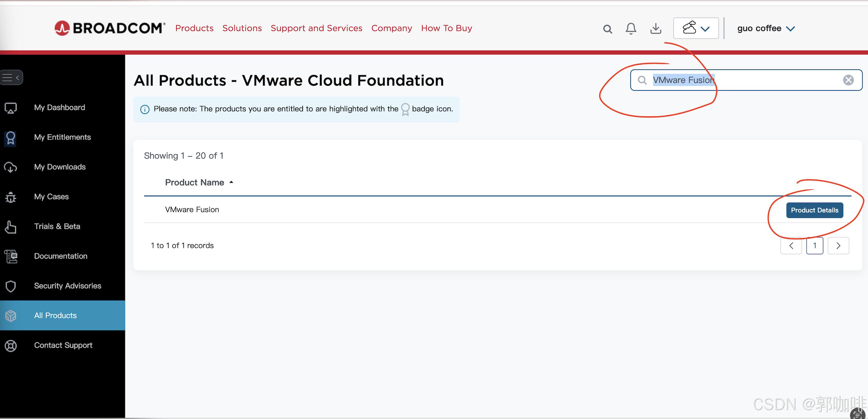Screen dimensions: 868x419
Task: Click the header search magnifier icon
Action: (607, 29)
